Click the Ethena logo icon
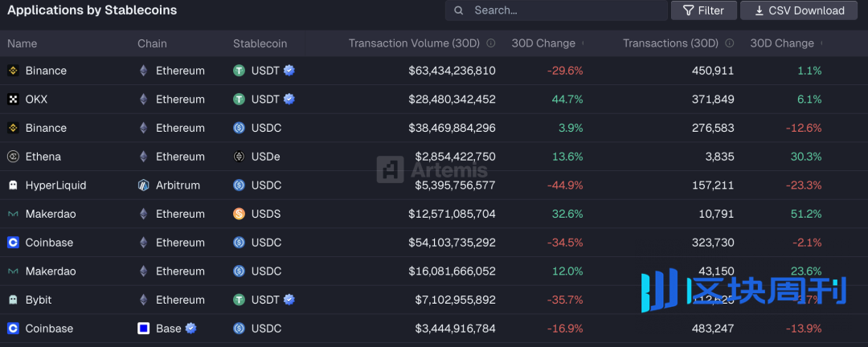The height and width of the screenshot is (347, 868). pyautogui.click(x=13, y=157)
